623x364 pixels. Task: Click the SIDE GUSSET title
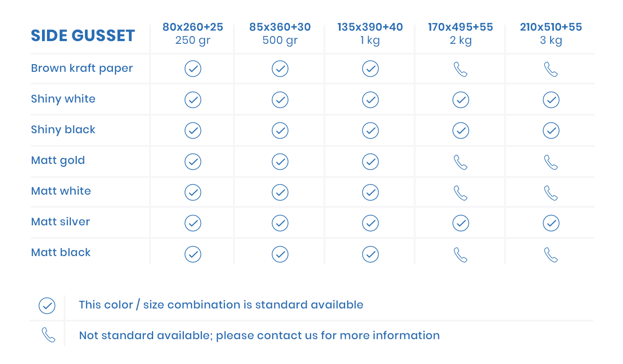[83, 35]
